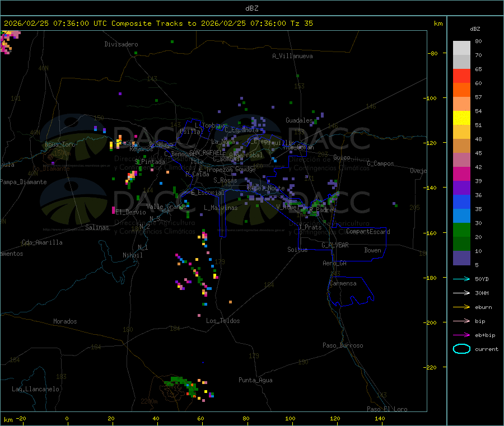Click the 'Punta_Agua' map label
Viewport: 504px width, 426px height.
255,380
